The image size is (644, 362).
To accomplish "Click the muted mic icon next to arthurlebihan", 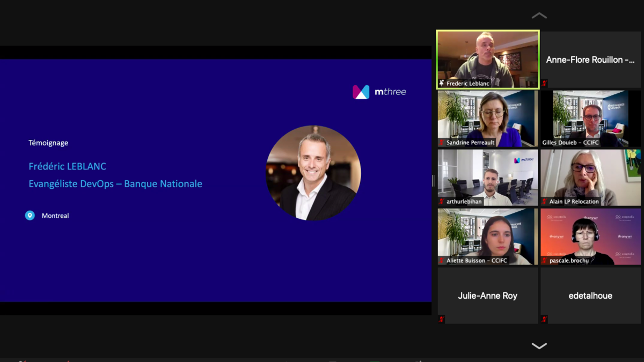I will 442,202.
